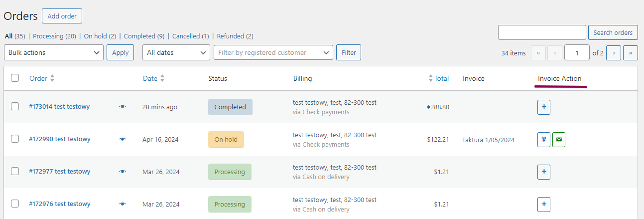Click plus invoice icon for order #172977
This screenshot has height=219, width=644.
(x=544, y=172)
